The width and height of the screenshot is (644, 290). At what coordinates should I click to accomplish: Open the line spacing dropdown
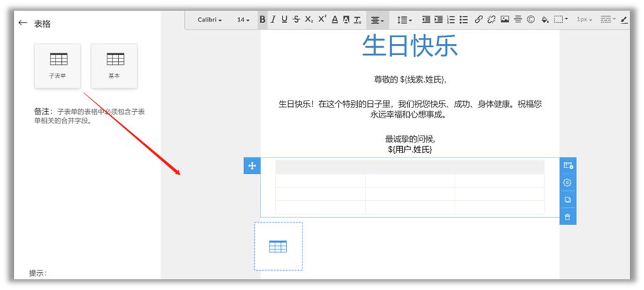click(x=403, y=20)
